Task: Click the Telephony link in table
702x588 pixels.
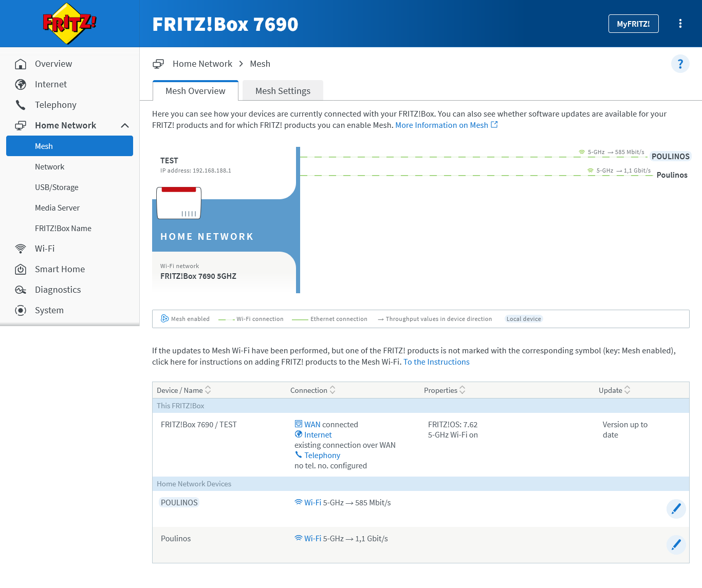Action: point(322,455)
